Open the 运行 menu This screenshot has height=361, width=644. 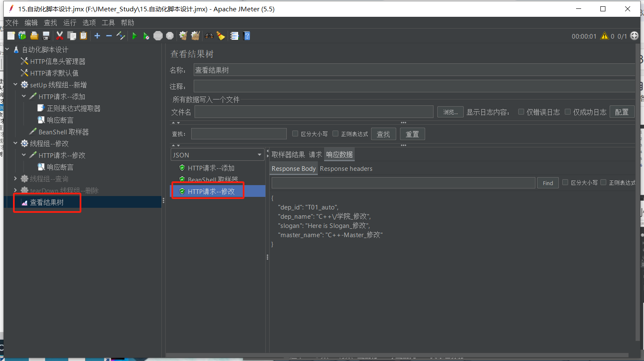(70, 23)
